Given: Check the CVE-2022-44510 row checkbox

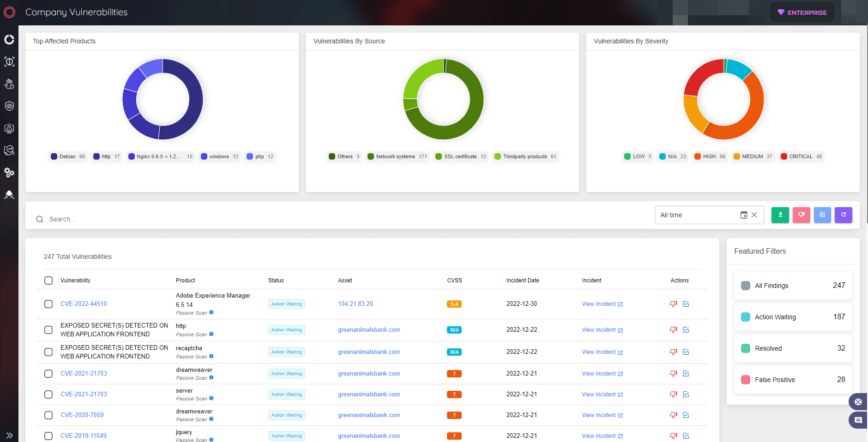Looking at the screenshot, I should pos(48,304).
